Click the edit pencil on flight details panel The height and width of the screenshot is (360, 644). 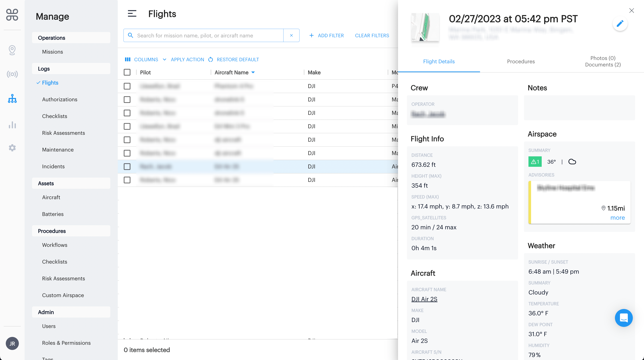(620, 23)
